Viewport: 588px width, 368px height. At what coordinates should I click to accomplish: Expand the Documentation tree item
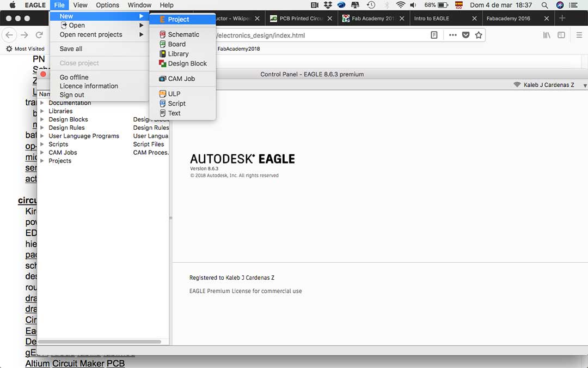point(42,103)
